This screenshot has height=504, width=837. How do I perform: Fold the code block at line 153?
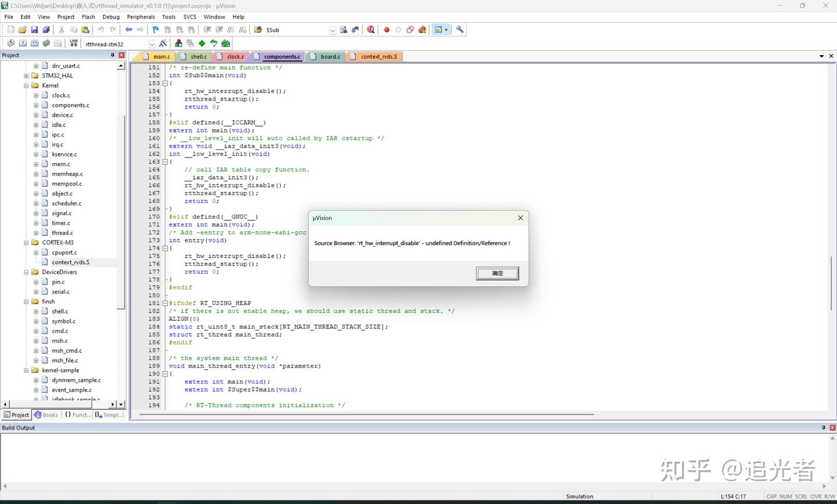[x=165, y=83]
